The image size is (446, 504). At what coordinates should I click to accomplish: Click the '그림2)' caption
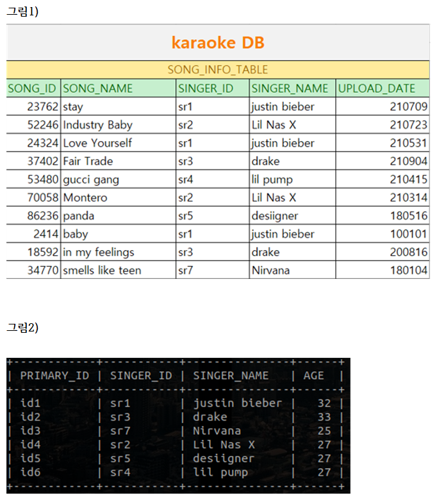point(23,328)
